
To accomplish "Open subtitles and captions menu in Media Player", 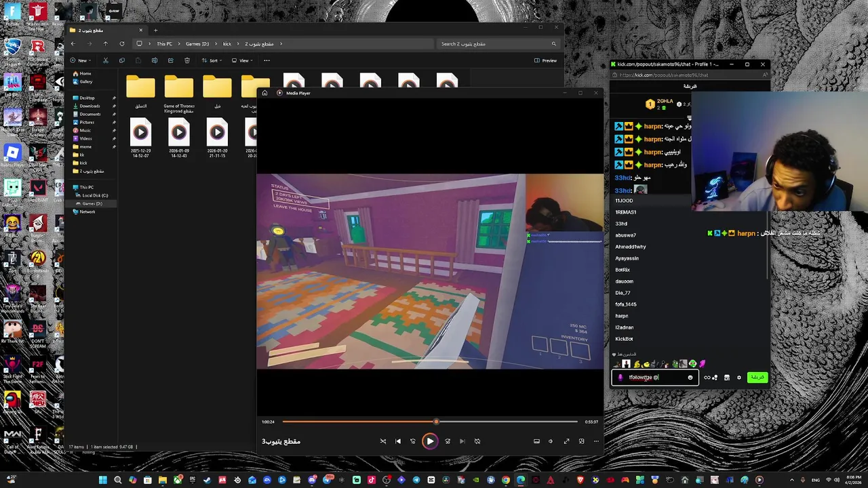I will (x=536, y=441).
